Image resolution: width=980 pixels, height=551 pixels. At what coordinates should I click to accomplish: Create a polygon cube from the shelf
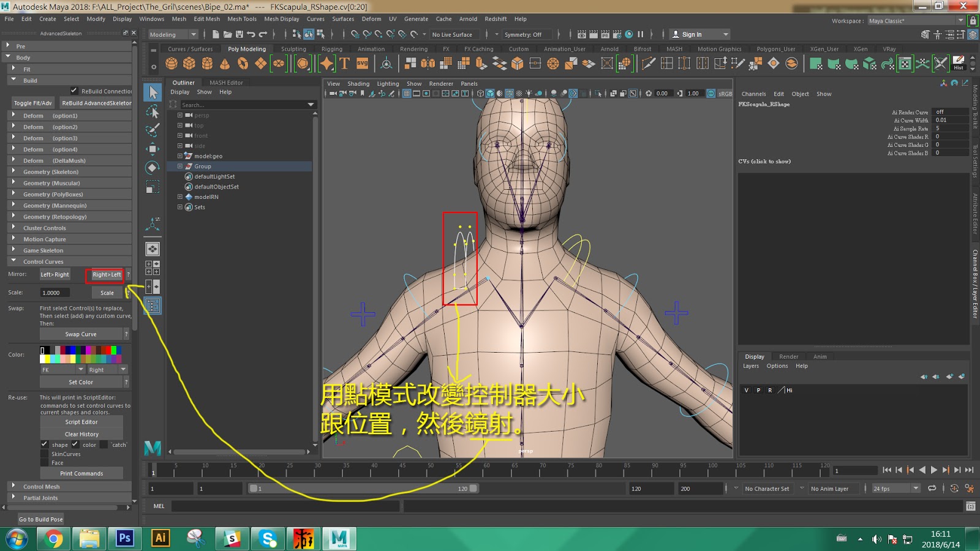[x=189, y=63]
